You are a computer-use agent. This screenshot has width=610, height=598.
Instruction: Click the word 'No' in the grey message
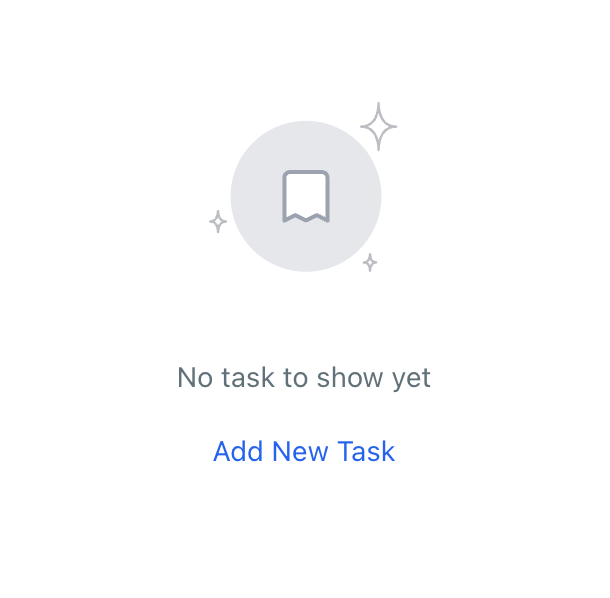coord(195,377)
